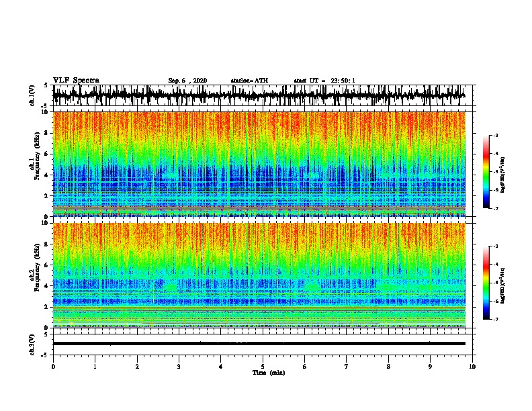Click the ch.2 colorbar log(PSD) label
The image size is (532, 411).
click(x=503, y=286)
